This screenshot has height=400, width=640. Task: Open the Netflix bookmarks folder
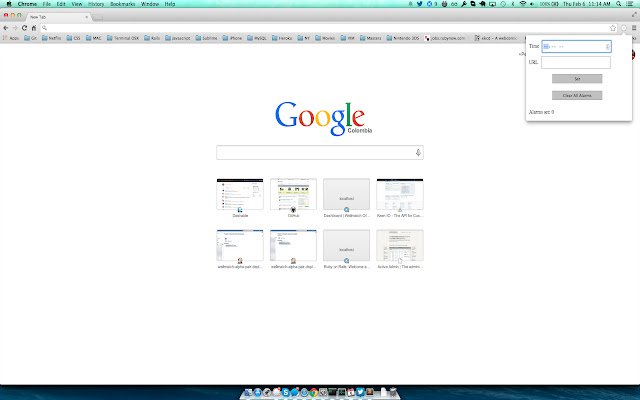51,38
